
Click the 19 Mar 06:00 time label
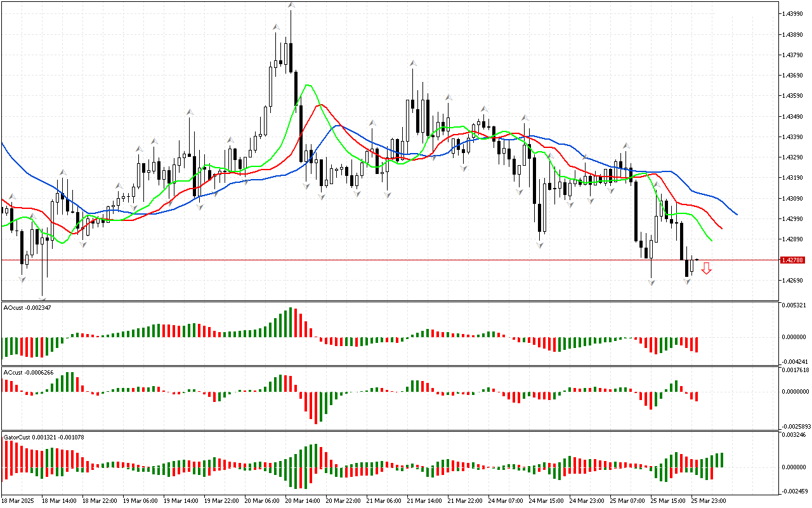[x=140, y=501]
